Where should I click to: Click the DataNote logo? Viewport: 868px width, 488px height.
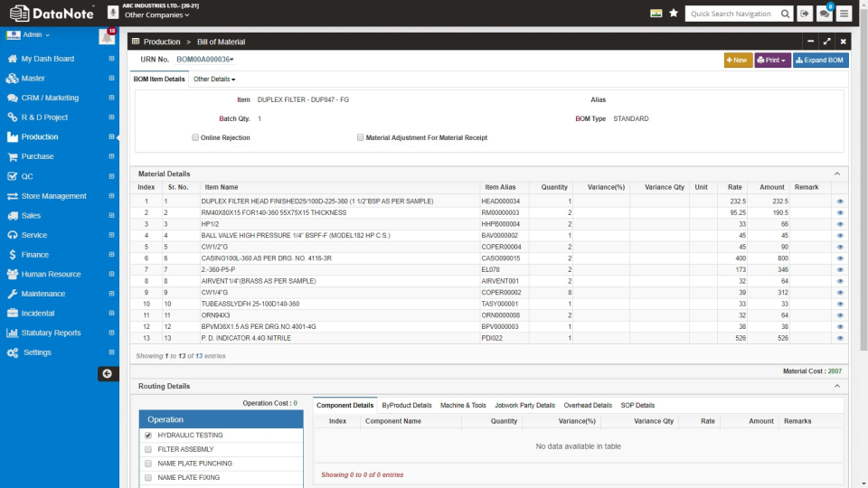[52, 13]
